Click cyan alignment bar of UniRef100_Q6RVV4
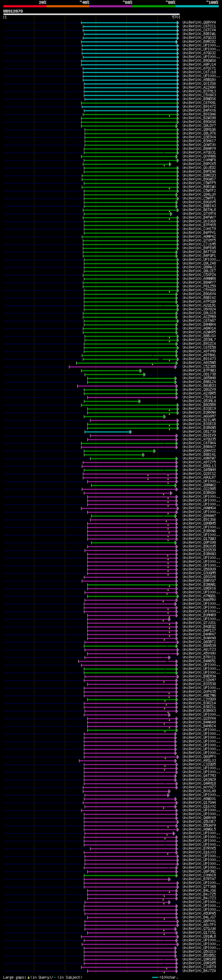 point(129,23)
